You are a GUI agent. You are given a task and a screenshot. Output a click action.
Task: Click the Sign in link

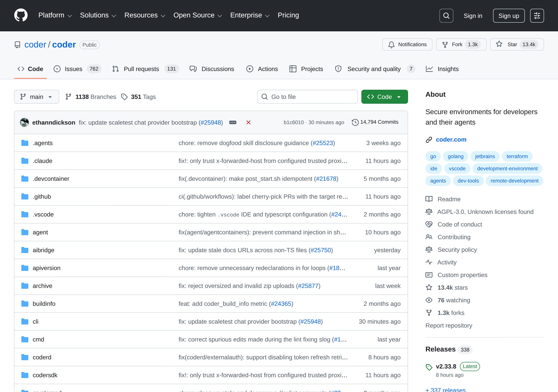(473, 16)
